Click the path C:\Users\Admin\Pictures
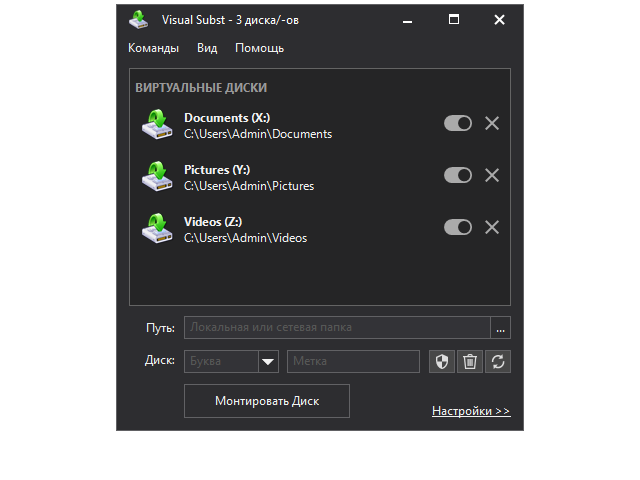Viewport: 640px width, 480px height. click(x=249, y=186)
